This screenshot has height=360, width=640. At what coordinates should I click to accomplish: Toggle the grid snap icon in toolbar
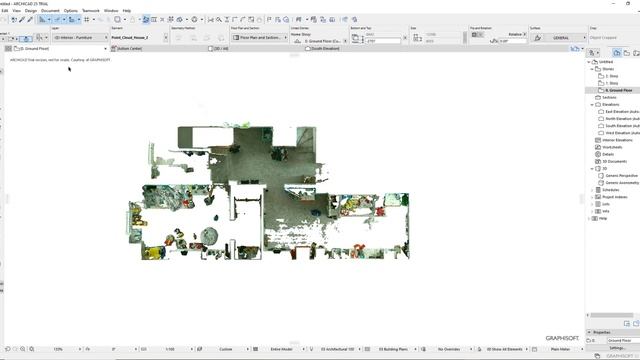[87, 19]
